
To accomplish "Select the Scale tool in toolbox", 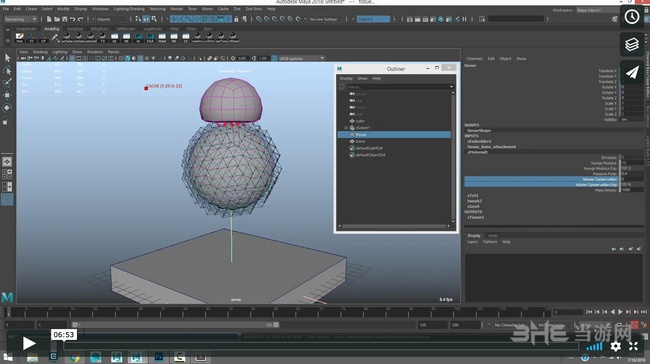I will click(x=6, y=122).
